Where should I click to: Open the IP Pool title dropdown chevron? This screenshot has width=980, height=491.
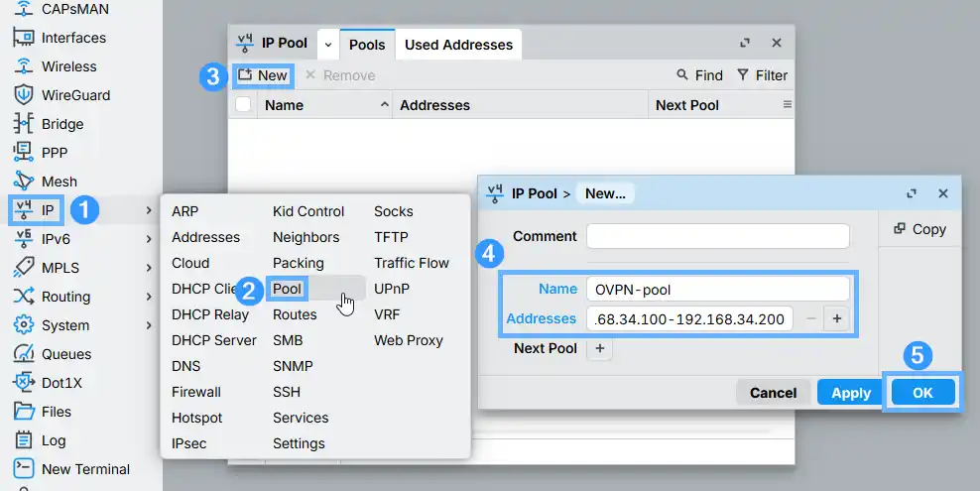(328, 45)
